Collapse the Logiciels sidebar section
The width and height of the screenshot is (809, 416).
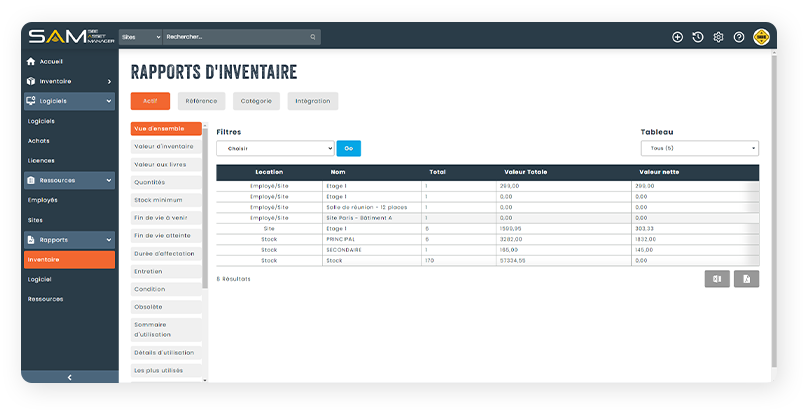[108, 101]
